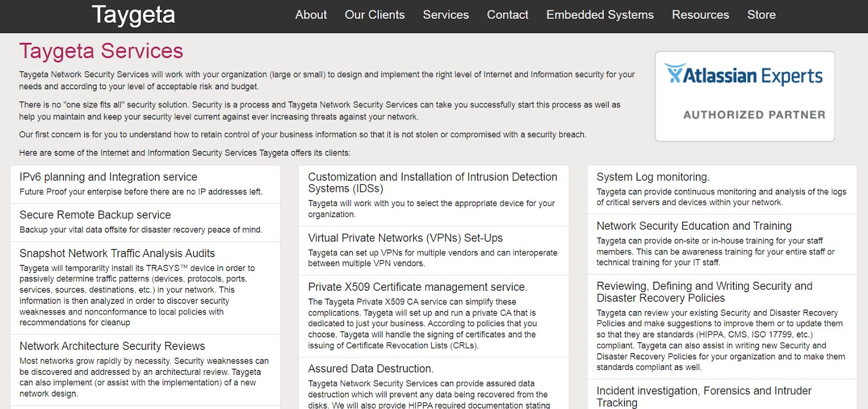Click the paragraph starting 'There is no "one size fits all"'

pos(320,111)
